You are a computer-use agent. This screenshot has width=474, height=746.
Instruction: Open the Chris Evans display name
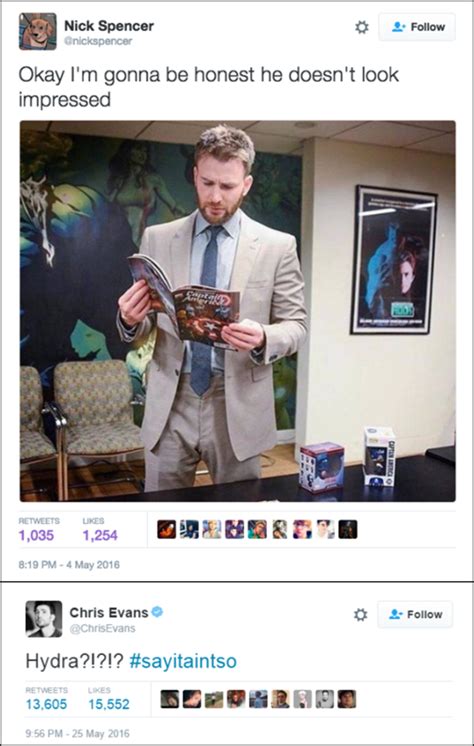pos(109,612)
